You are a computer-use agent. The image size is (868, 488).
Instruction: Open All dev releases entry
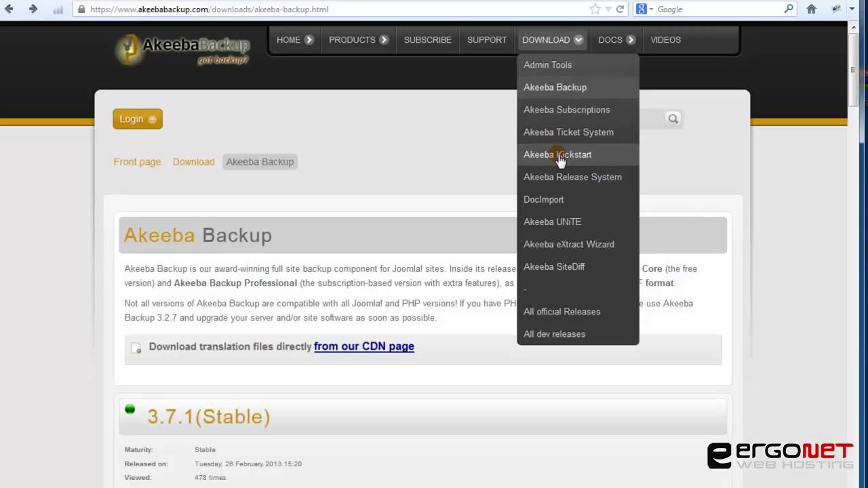(578, 334)
